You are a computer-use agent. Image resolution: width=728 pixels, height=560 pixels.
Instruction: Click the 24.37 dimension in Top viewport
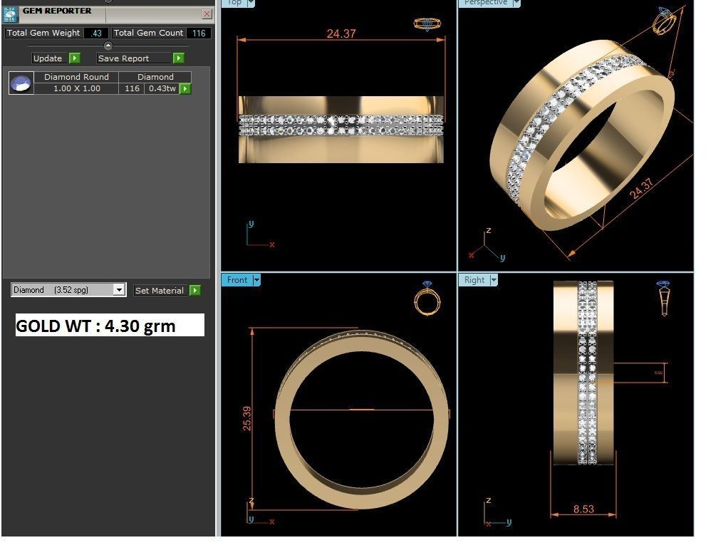click(341, 33)
